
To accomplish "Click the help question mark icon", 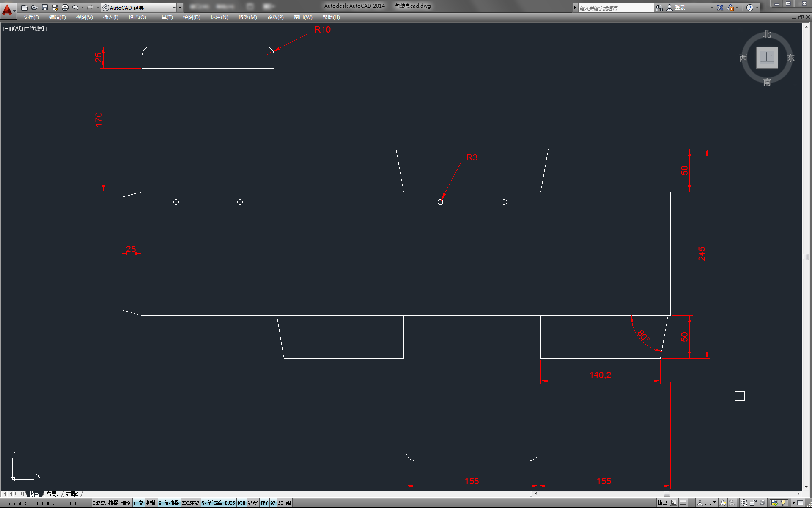I will tap(750, 8).
